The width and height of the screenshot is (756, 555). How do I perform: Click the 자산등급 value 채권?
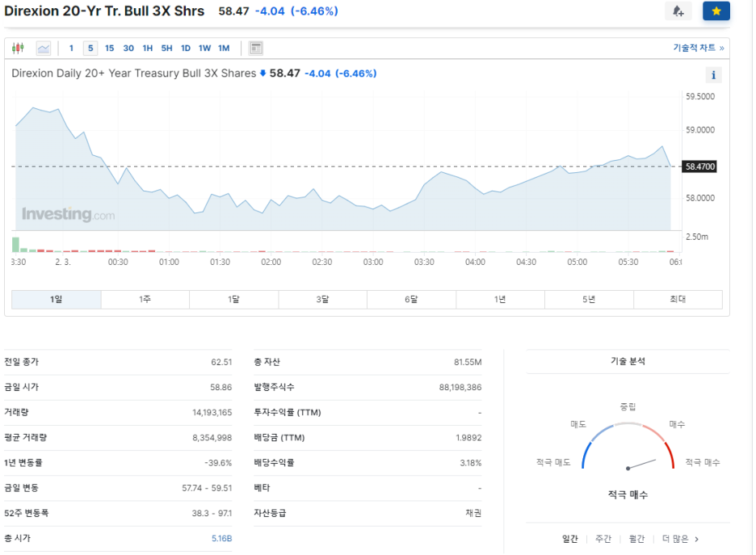473,513
